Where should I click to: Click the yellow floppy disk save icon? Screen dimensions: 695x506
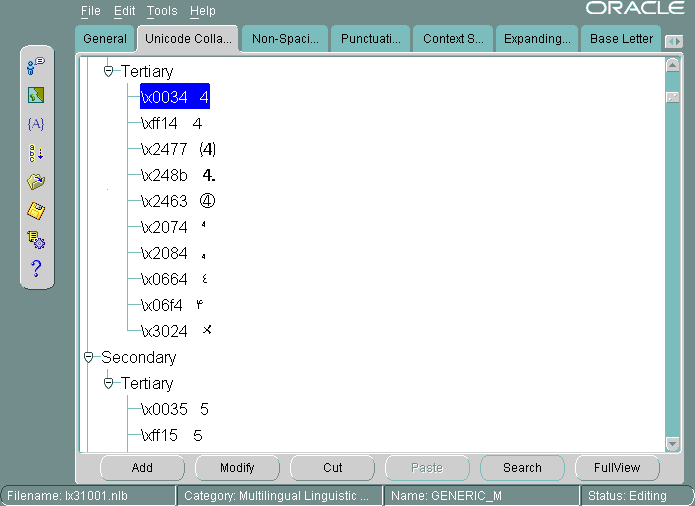tap(36, 211)
